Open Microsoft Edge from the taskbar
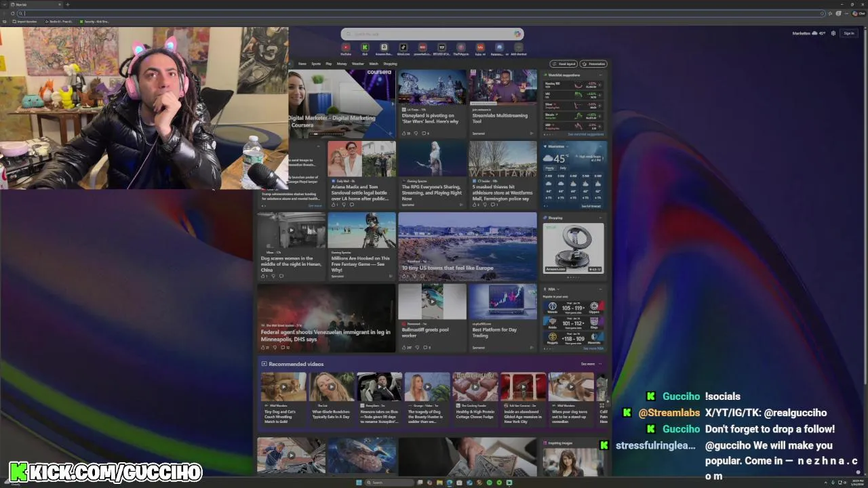This screenshot has height=488, width=868. (450, 483)
